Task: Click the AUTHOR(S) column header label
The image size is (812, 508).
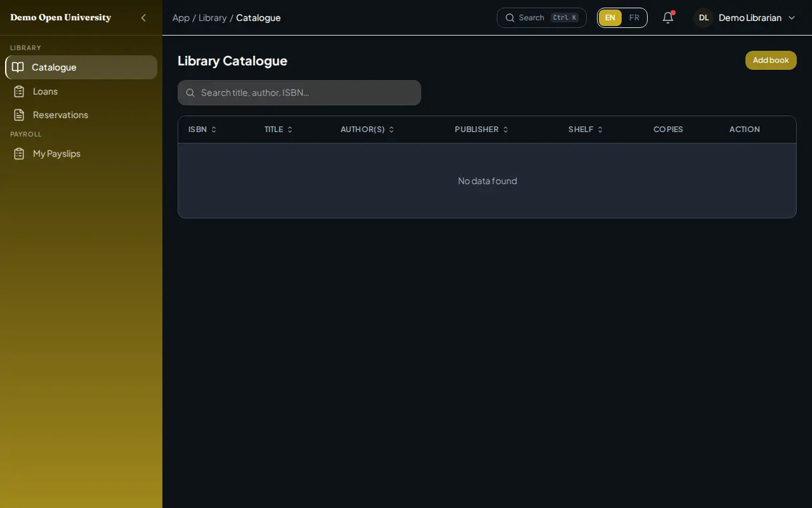Action: coord(362,130)
